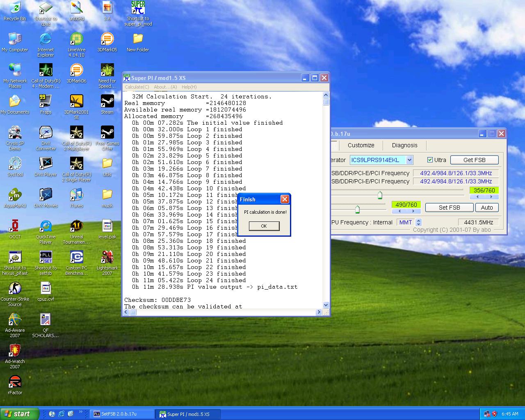
Task: Open the My Computer icon
Action: click(15, 42)
